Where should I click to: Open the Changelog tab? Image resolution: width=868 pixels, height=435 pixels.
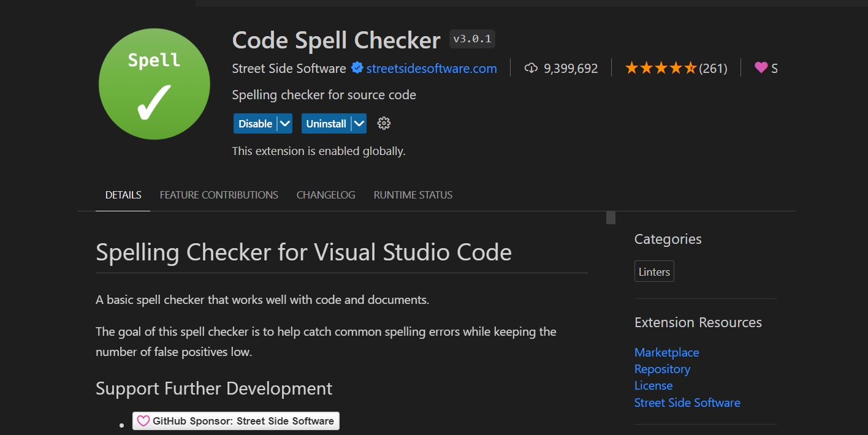click(325, 195)
